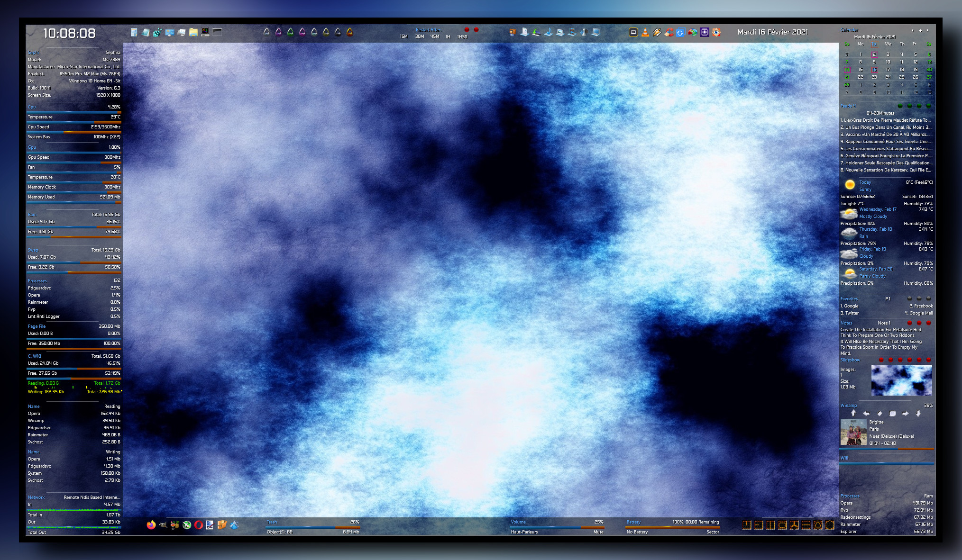Open feed item 2 about Un Bus Plonge

tap(886, 127)
